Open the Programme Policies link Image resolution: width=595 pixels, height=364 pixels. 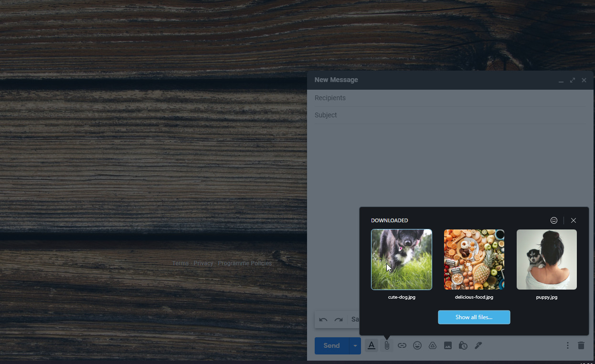coord(245,263)
